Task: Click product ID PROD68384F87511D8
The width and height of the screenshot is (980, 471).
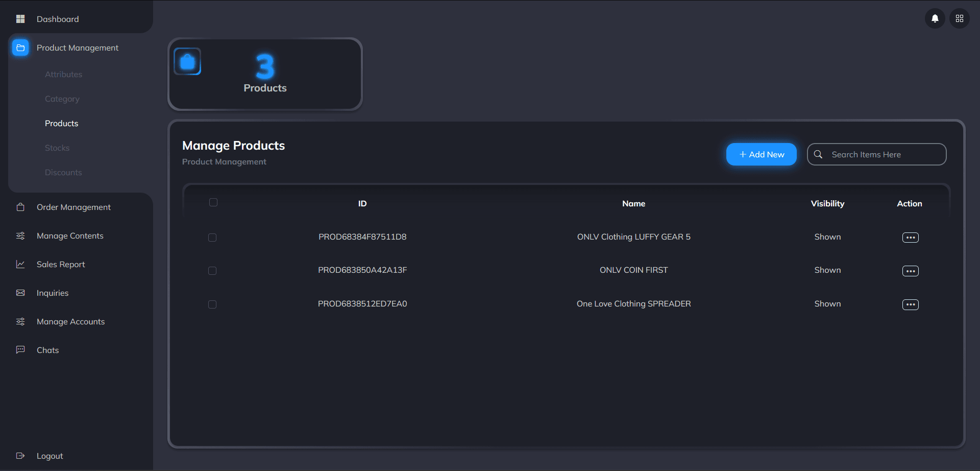Action: pyautogui.click(x=362, y=237)
